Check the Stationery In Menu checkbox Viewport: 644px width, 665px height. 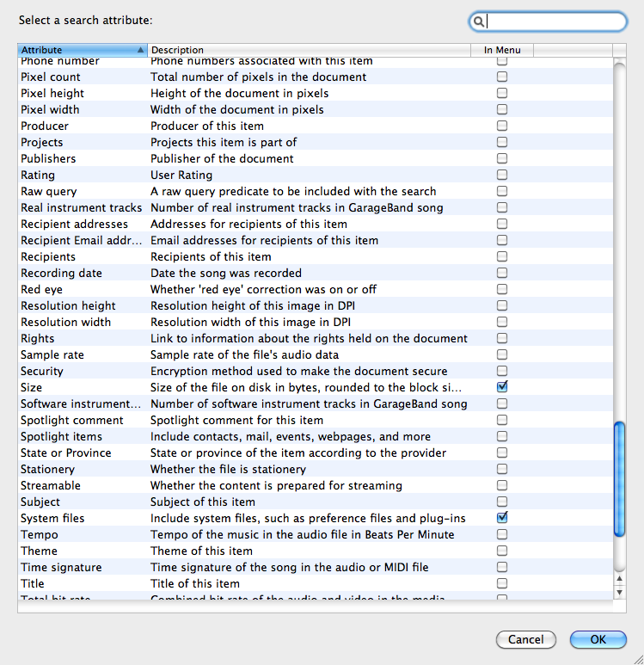point(502,469)
